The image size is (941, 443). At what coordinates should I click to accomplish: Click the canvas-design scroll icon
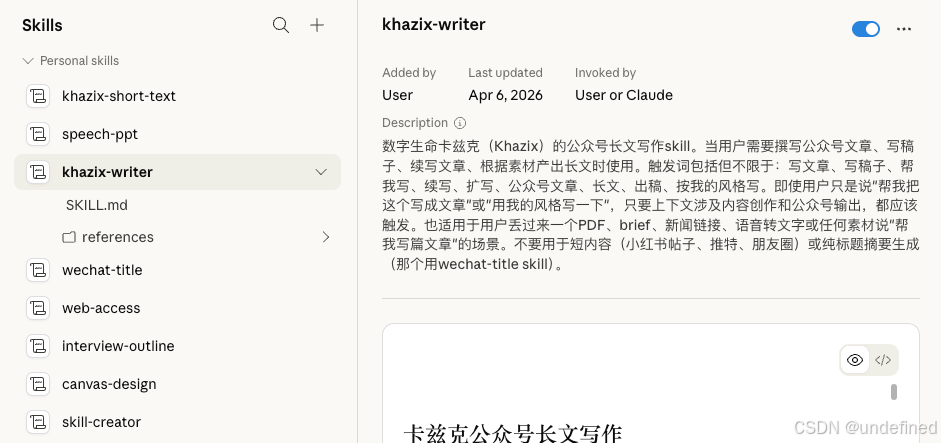(x=38, y=384)
